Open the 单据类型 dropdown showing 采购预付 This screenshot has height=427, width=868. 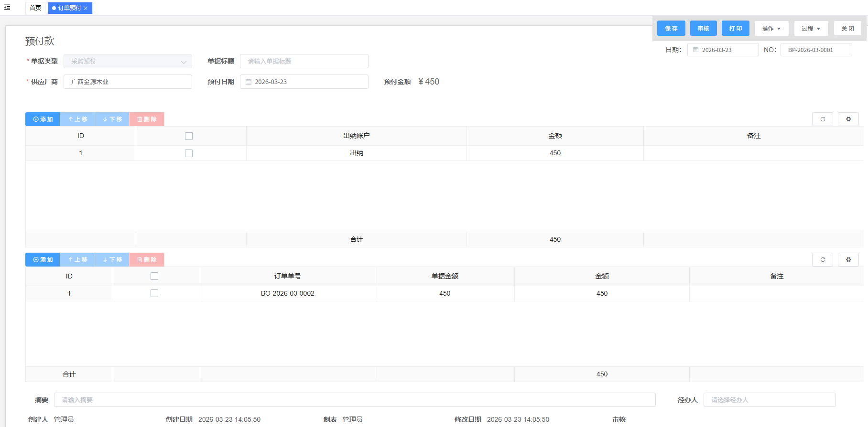[128, 62]
